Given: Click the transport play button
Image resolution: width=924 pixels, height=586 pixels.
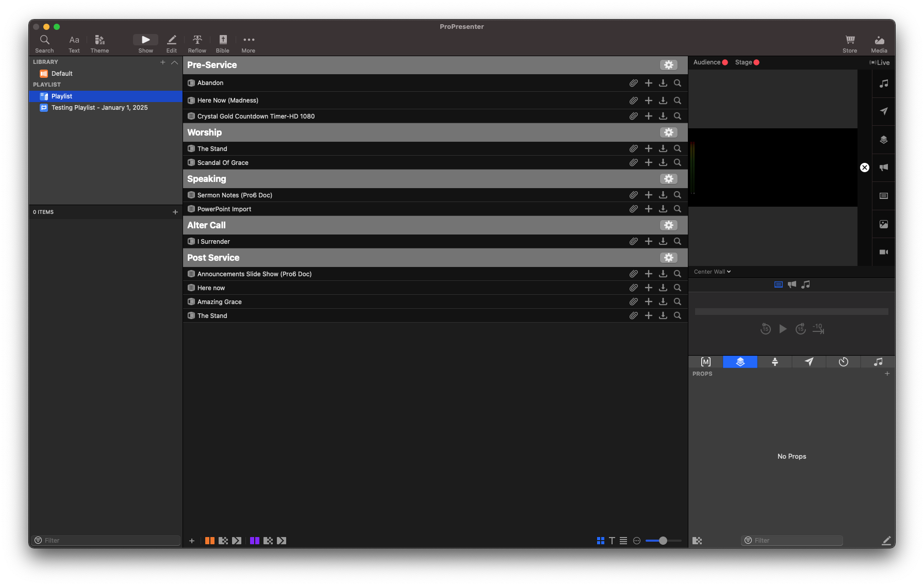Looking at the screenshot, I should click(783, 329).
